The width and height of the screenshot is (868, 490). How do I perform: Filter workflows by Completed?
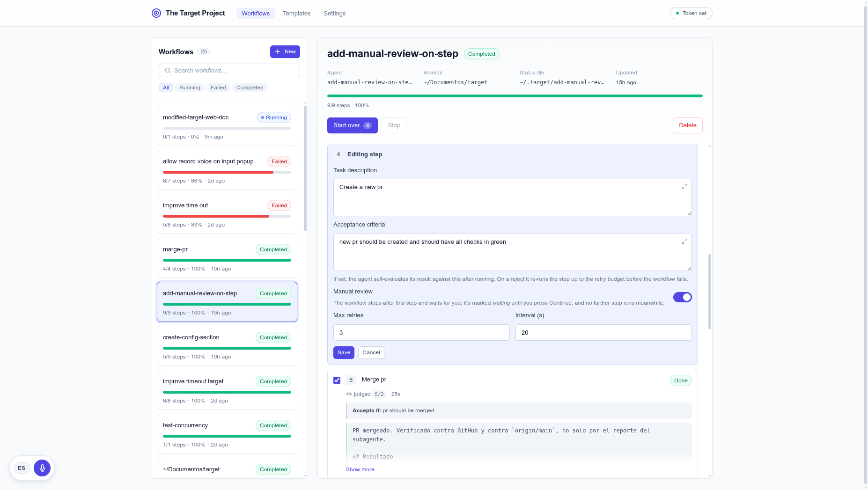pyautogui.click(x=250, y=88)
